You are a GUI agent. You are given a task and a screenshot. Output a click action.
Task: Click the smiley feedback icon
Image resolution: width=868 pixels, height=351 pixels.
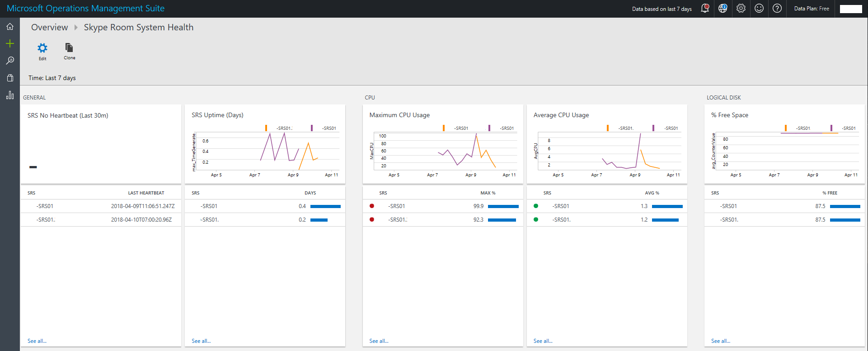coord(759,9)
